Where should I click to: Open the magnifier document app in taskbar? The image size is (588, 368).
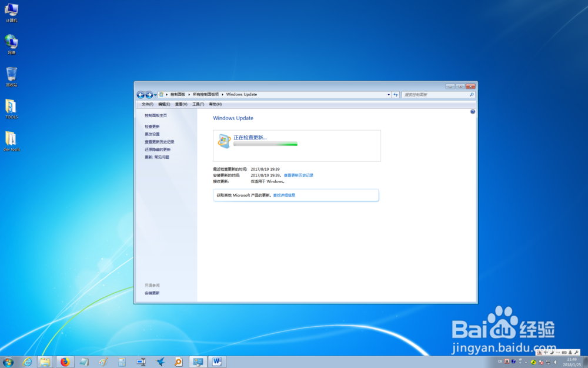click(179, 362)
